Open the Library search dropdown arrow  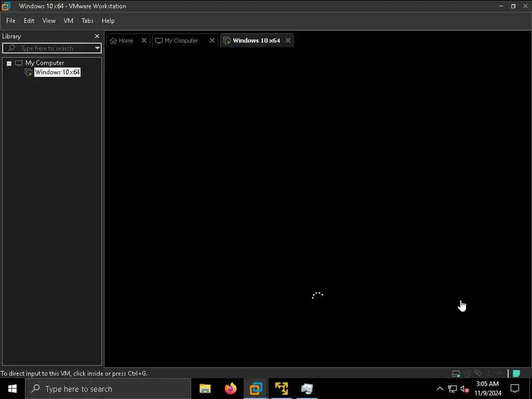point(97,48)
